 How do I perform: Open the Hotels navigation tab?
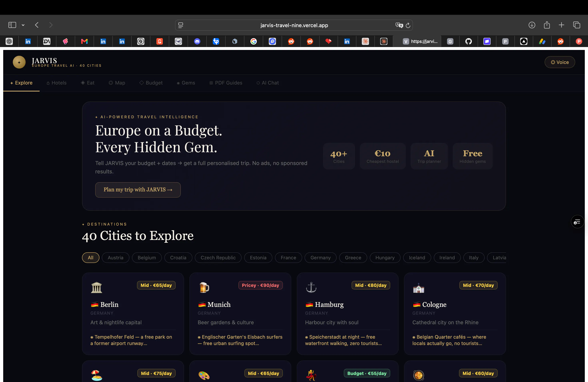point(57,83)
